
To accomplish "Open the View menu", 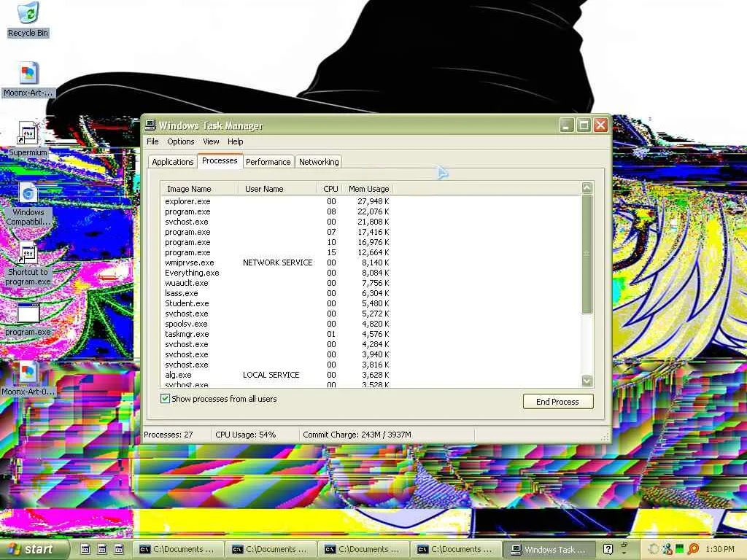I will (x=211, y=141).
